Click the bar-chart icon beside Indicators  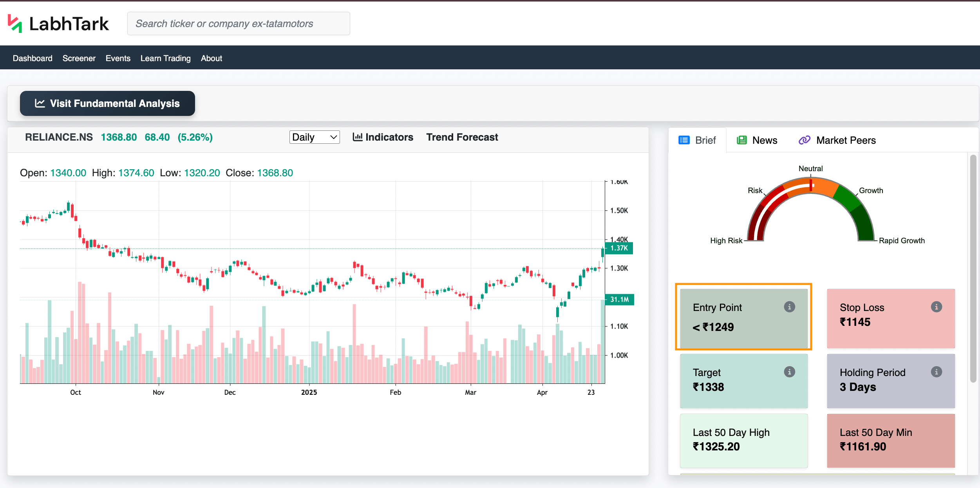[357, 137]
